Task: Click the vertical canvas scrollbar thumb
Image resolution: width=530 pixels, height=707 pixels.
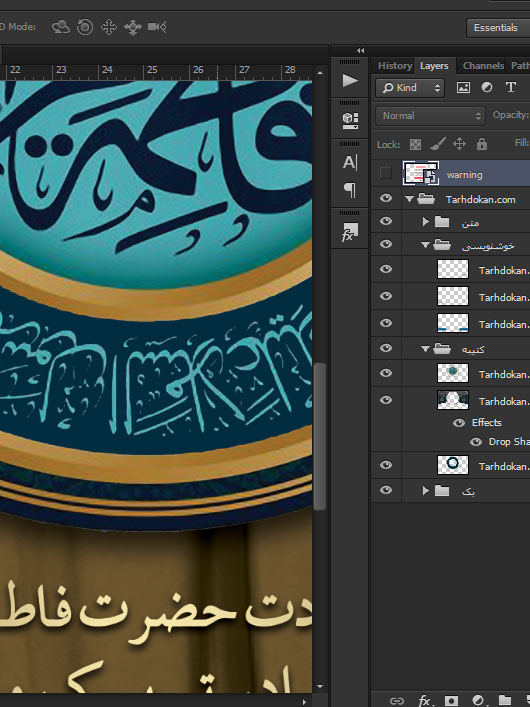Action: [x=320, y=436]
